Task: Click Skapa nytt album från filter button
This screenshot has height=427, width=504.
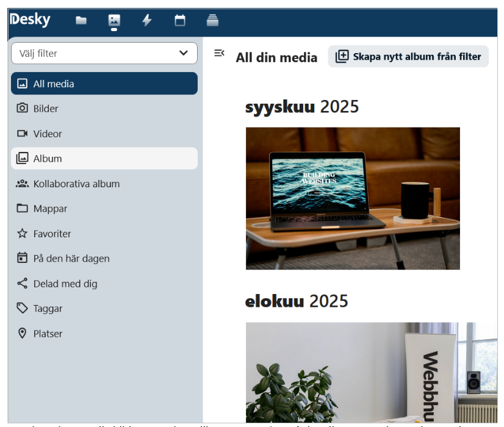Action: tap(408, 57)
